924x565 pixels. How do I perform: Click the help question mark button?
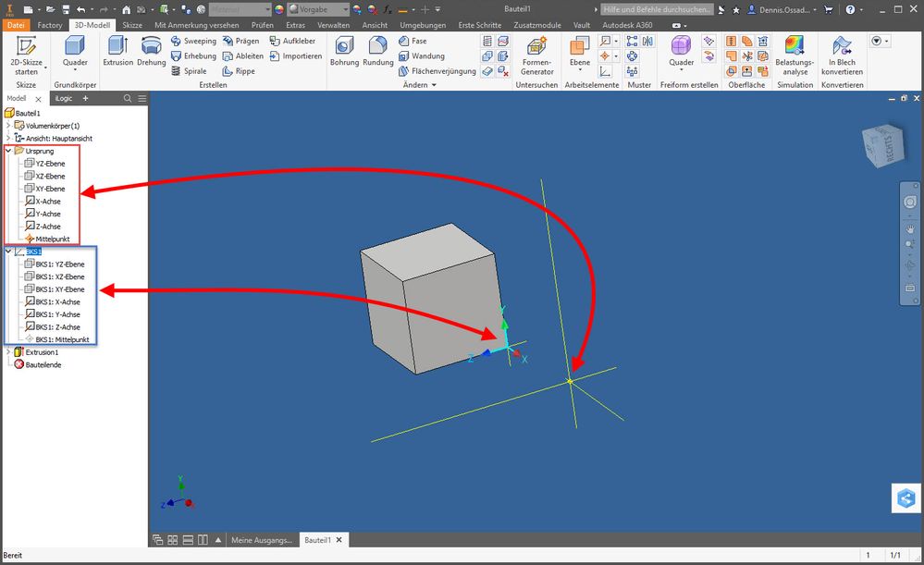[850, 9]
